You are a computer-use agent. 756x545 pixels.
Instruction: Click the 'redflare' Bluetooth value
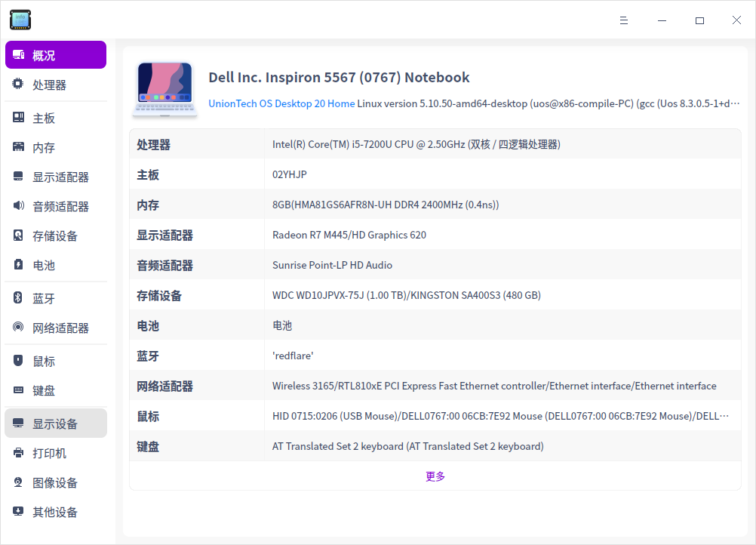point(293,356)
